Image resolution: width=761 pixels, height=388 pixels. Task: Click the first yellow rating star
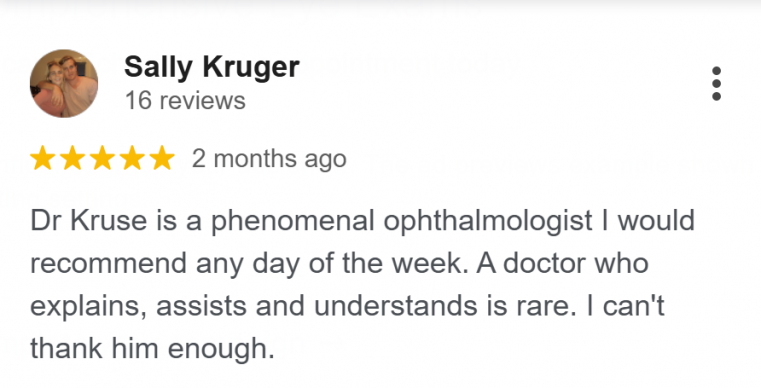coord(43,158)
